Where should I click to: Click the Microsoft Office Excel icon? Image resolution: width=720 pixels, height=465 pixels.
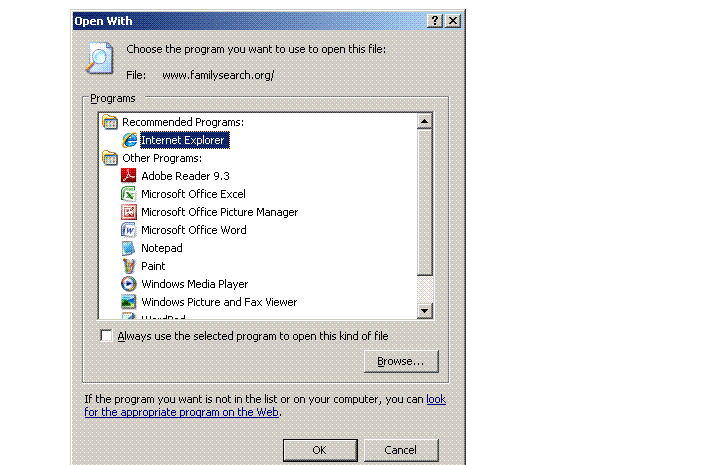[x=129, y=194]
